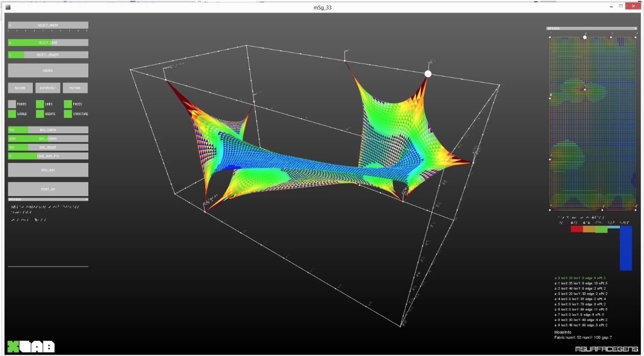Collapse the left INFO BOX dropdown arrow
This screenshot has height=356, width=644.
(86, 199)
